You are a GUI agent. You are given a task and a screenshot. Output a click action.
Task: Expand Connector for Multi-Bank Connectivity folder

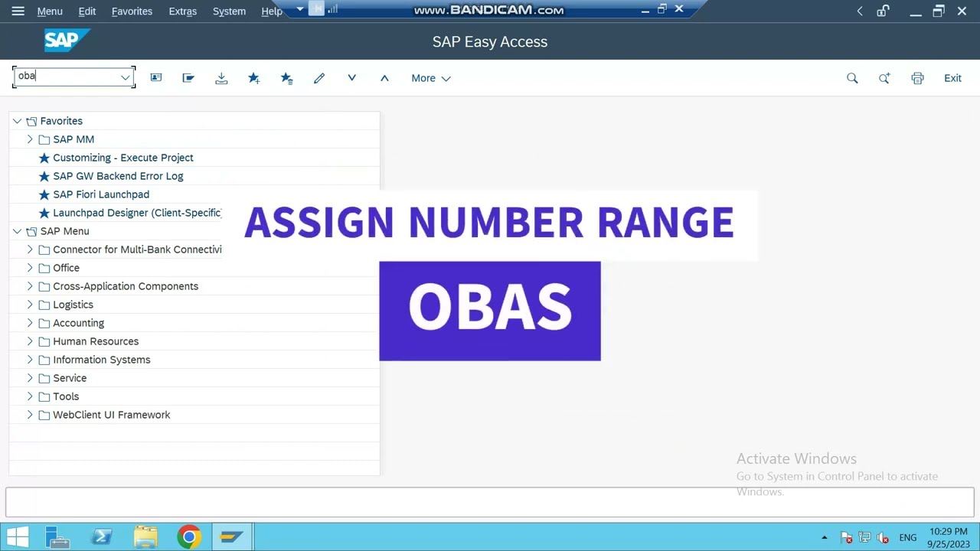pyautogui.click(x=30, y=249)
